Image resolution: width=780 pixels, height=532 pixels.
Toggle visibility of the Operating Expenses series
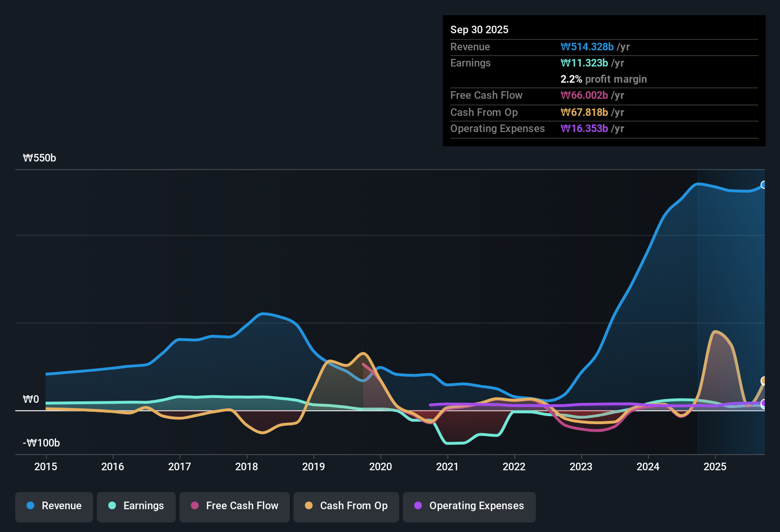coord(469,506)
